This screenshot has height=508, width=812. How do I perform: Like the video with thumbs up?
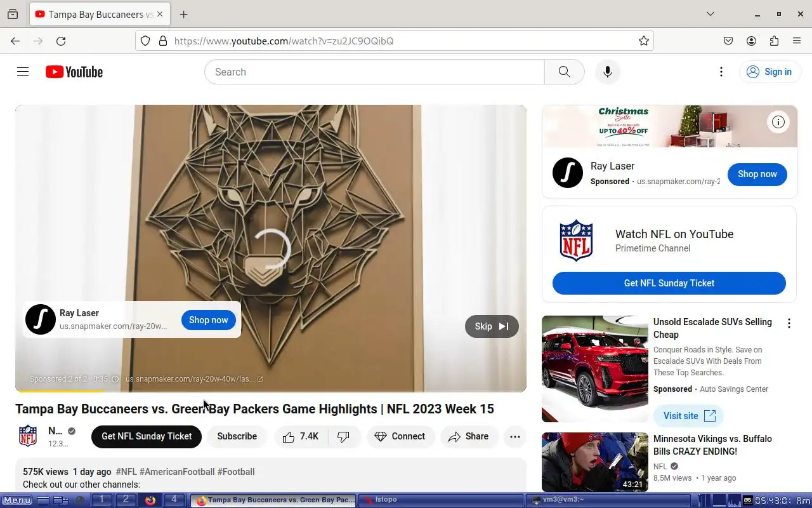pyautogui.click(x=301, y=436)
